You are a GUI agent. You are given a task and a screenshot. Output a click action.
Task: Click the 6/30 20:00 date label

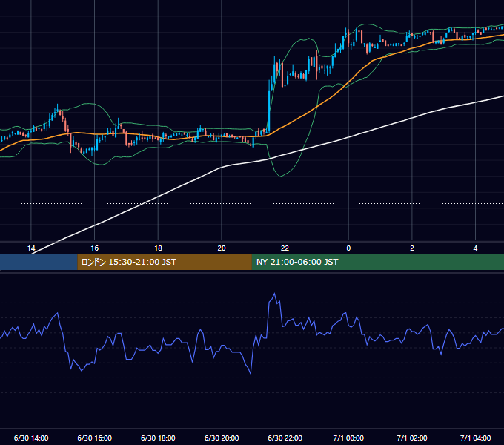pos(222,438)
